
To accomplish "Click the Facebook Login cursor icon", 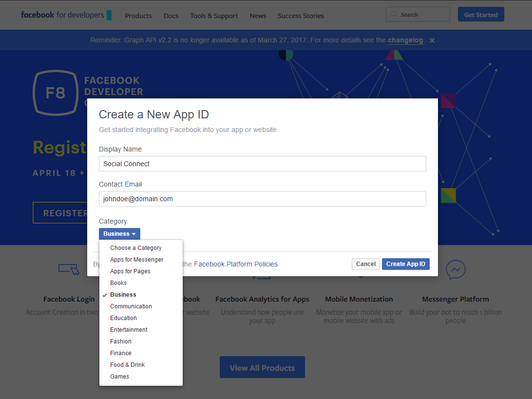I will pos(69,269).
